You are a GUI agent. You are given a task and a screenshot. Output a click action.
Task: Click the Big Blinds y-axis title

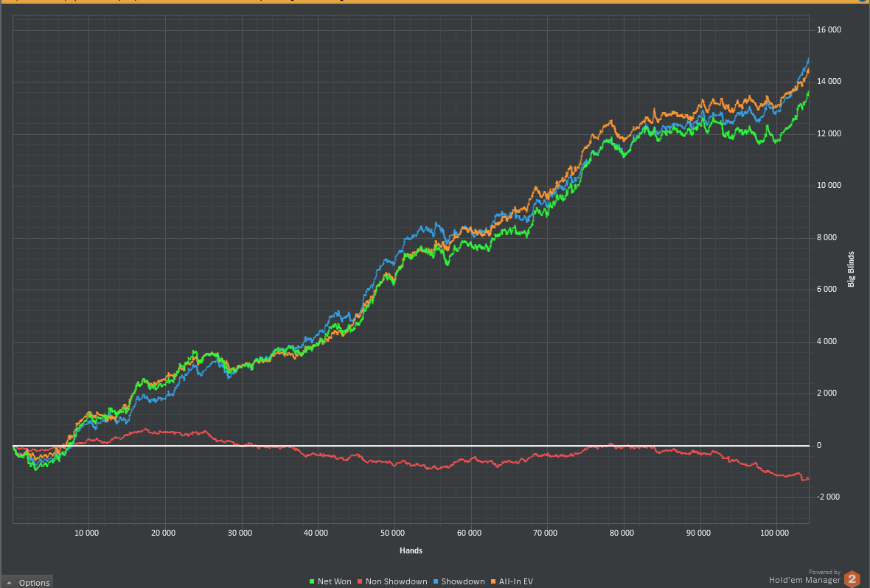click(852, 269)
